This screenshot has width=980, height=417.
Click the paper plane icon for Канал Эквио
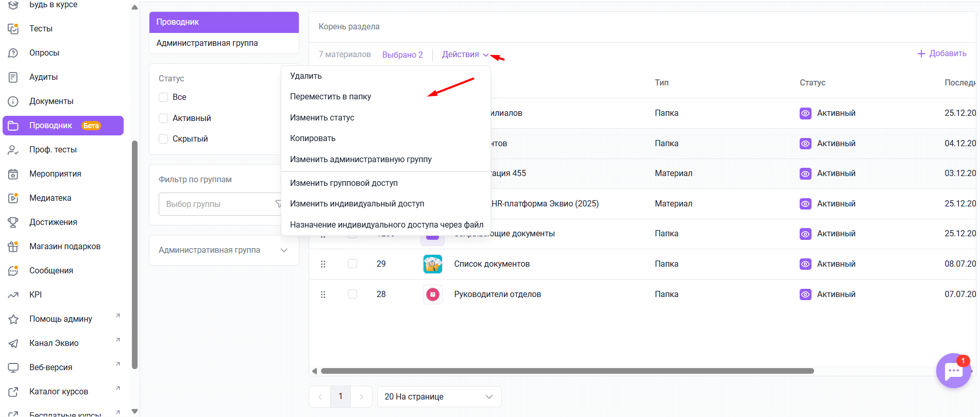(x=13, y=343)
